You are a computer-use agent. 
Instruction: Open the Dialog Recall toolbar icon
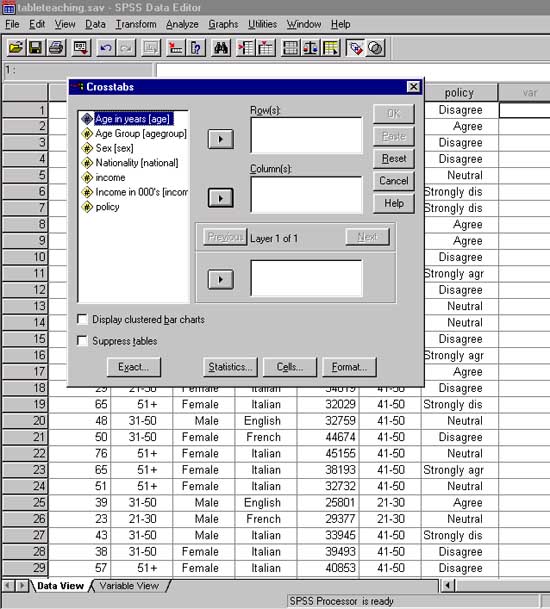81,48
